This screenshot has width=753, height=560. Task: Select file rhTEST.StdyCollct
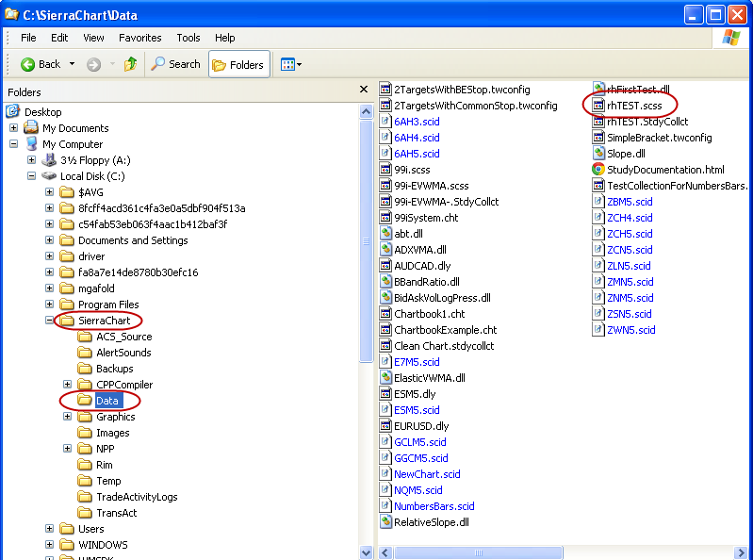pyautogui.click(x=647, y=122)
